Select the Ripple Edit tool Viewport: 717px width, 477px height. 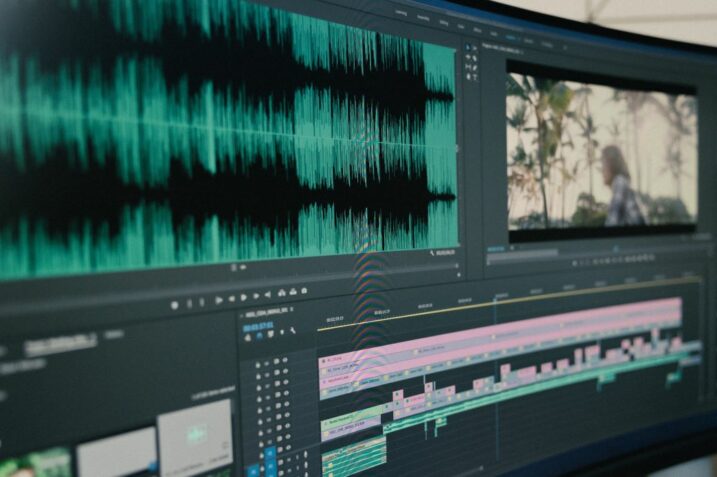(468, 57)
